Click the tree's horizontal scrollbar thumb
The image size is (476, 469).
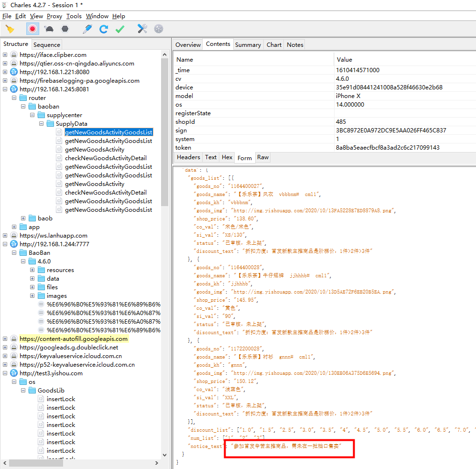pyautogui.click(x=36, y=463)
